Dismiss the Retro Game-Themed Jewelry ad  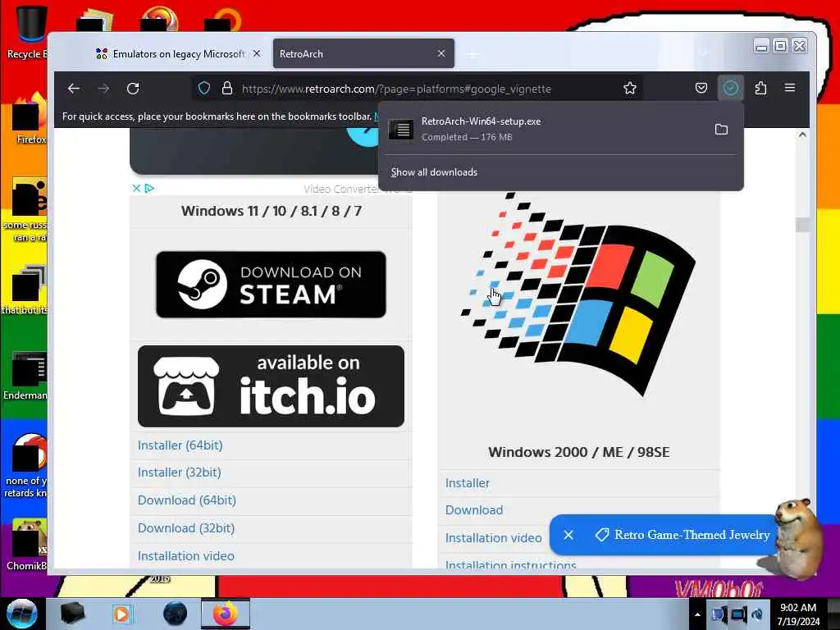(x=569, y=535)
